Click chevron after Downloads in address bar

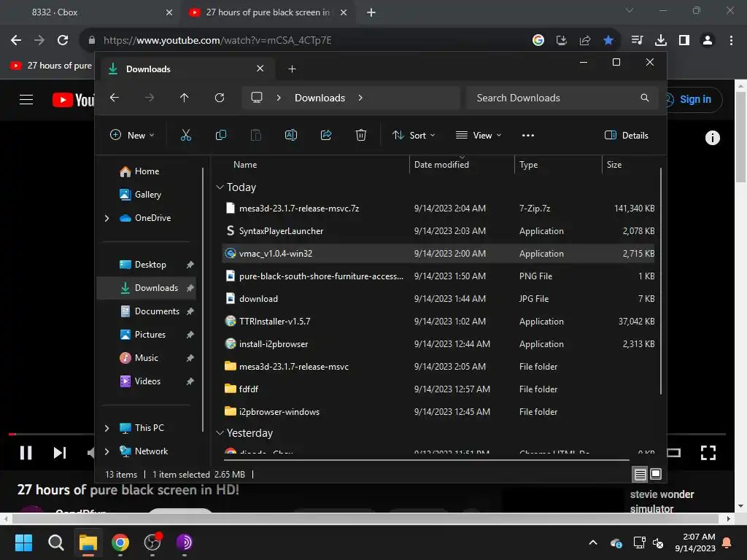click(360, 98)
